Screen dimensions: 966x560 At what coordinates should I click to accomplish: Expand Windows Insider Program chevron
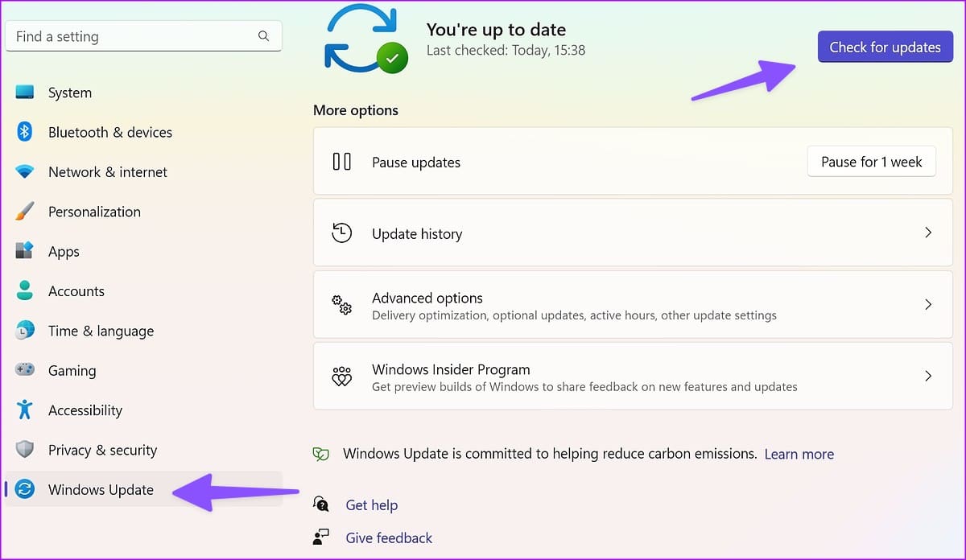[928, 376]
